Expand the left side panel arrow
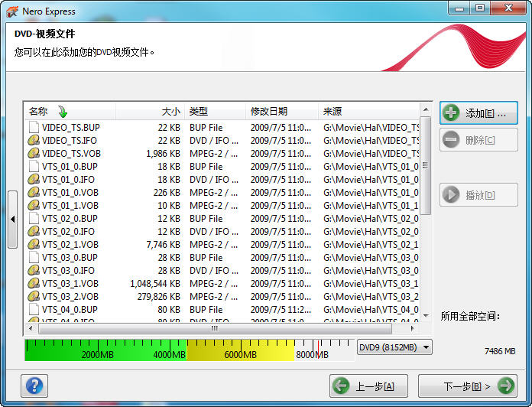The width and height of the screenshot is (532, 407). point(12,220)
